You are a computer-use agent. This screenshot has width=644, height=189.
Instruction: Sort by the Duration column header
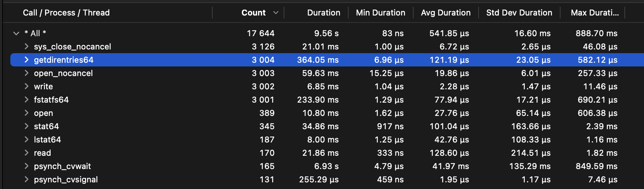coord(323,13)
